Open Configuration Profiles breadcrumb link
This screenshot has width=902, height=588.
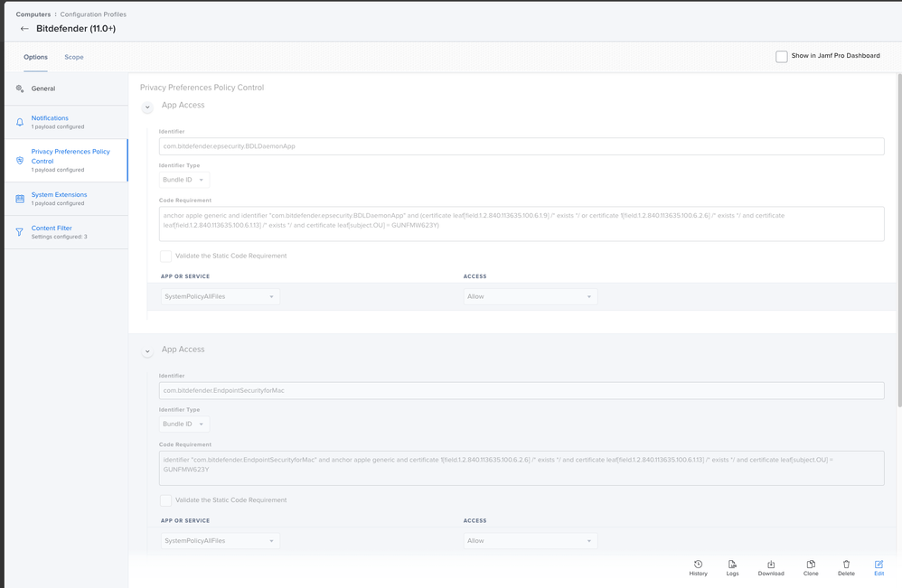point(93,14)
